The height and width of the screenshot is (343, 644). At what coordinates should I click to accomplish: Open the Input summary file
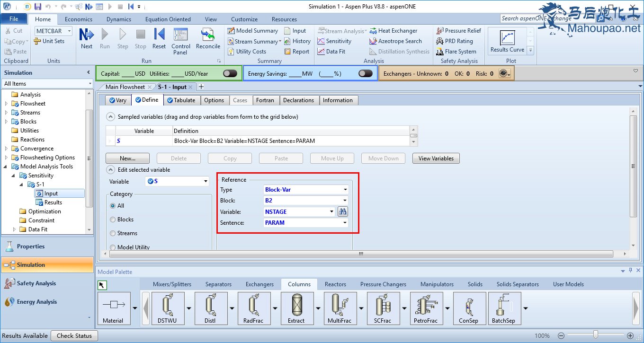[295, 31]
